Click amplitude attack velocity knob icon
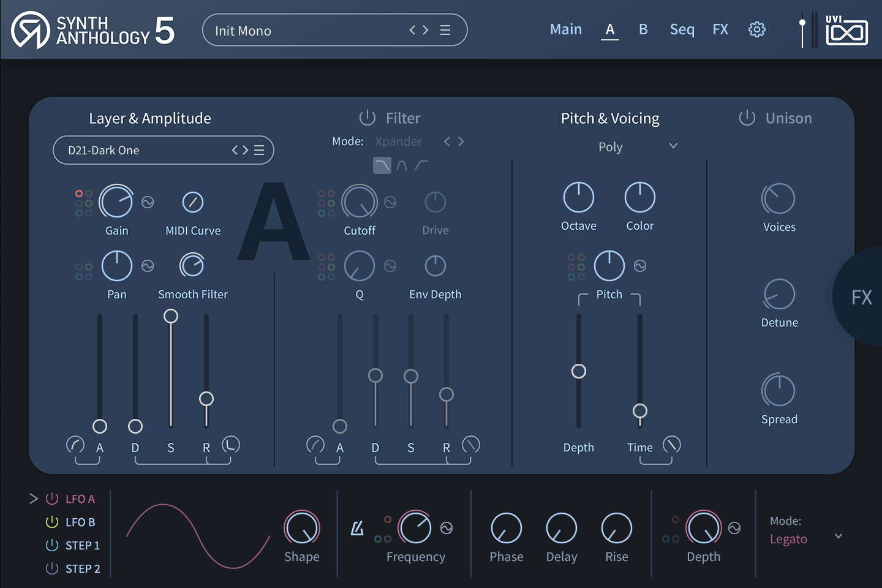 coord(75,445)
